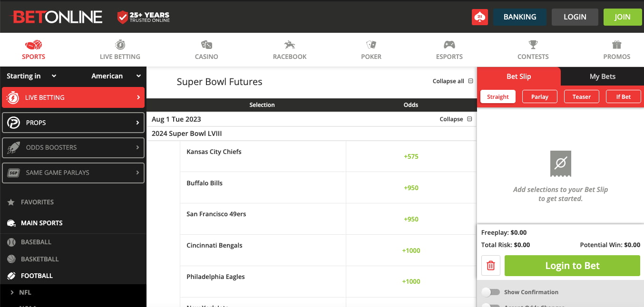Viewport: 644px width, 307px height.
Task: Open the Racebook horse icon
Action: coord(289,45)
